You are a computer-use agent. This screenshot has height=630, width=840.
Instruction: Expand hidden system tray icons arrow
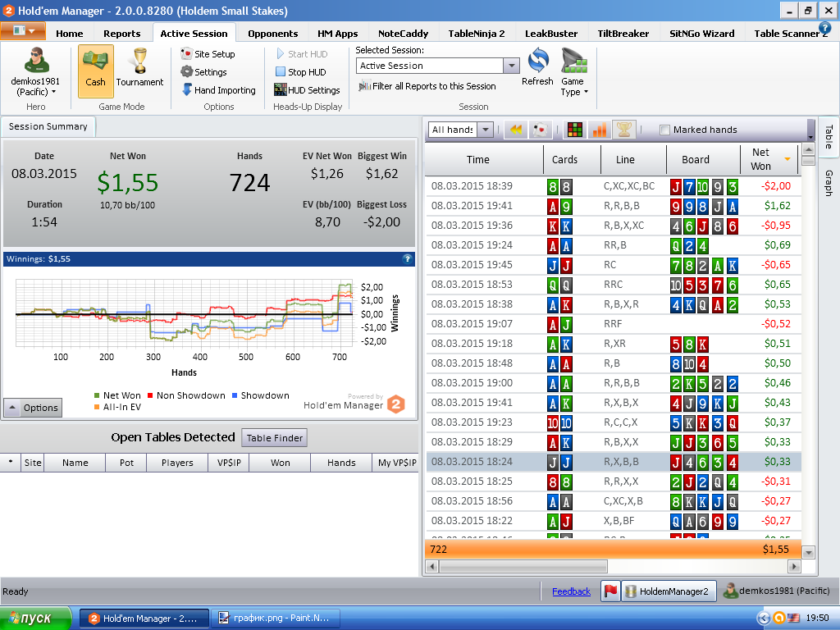764,619
